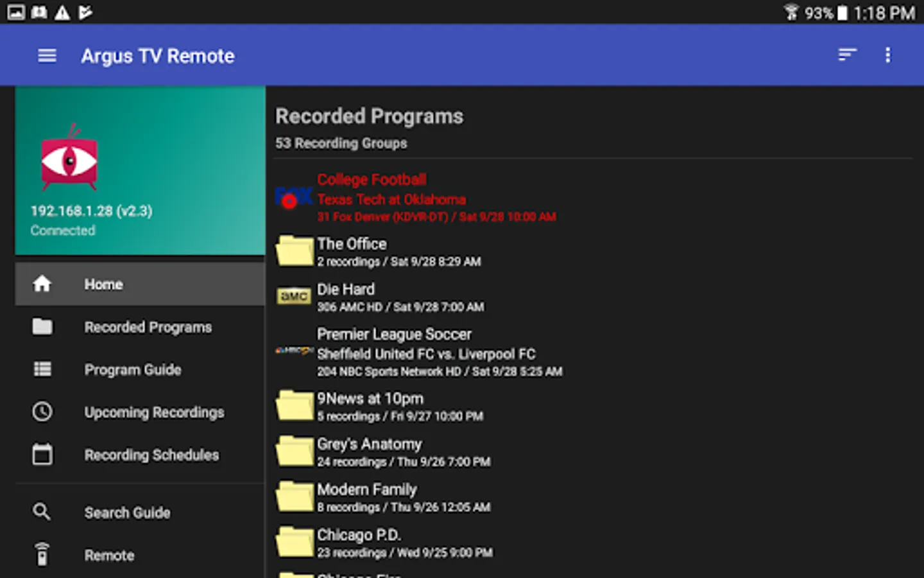
Task: Click the Recording Schedules calendar icon
Action: 42,454
